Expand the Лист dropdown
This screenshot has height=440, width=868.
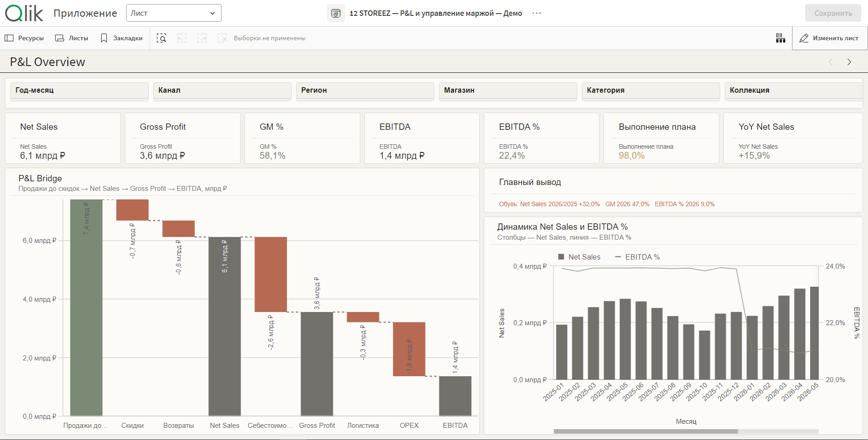click(x=174, y=13)
